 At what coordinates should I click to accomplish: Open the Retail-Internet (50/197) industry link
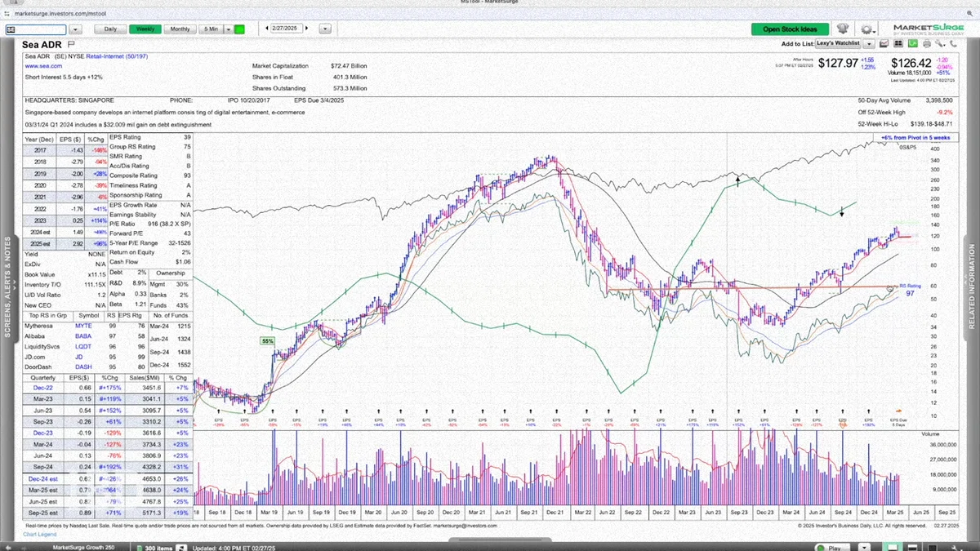(x=117, y=56)
